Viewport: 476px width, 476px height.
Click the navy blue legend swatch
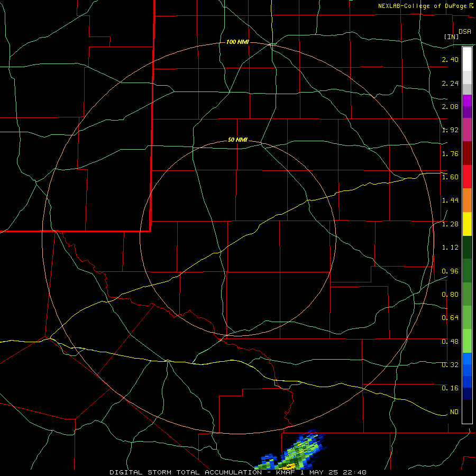(x=467, y=393)
